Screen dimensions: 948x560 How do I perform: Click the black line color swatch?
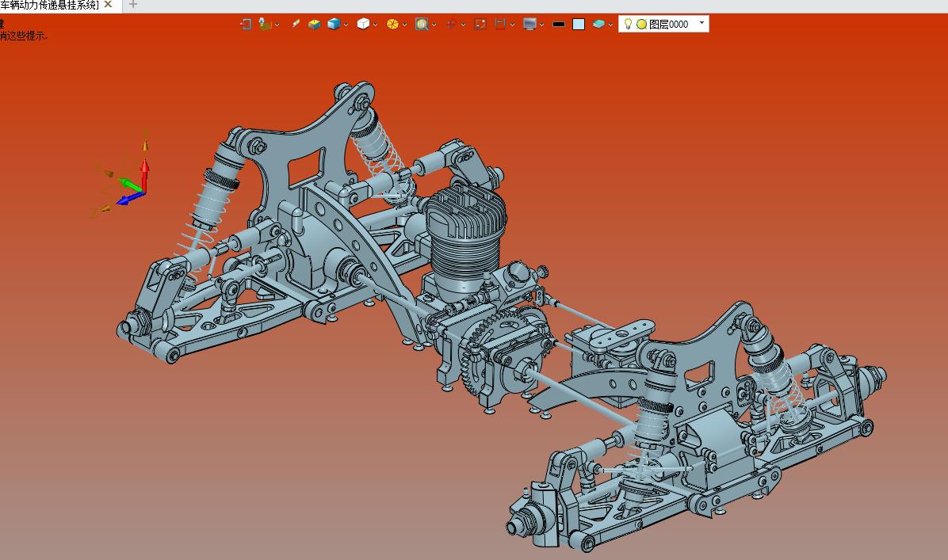(x=560, y=25)
